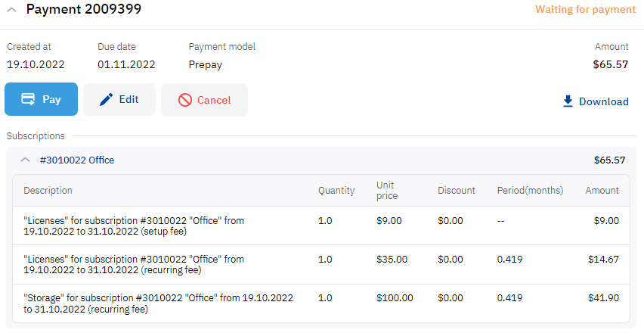Image resolution: width=644 pixels, height=333 pixels.
Task: Click the Discount column header
Action: pos(457,191)
